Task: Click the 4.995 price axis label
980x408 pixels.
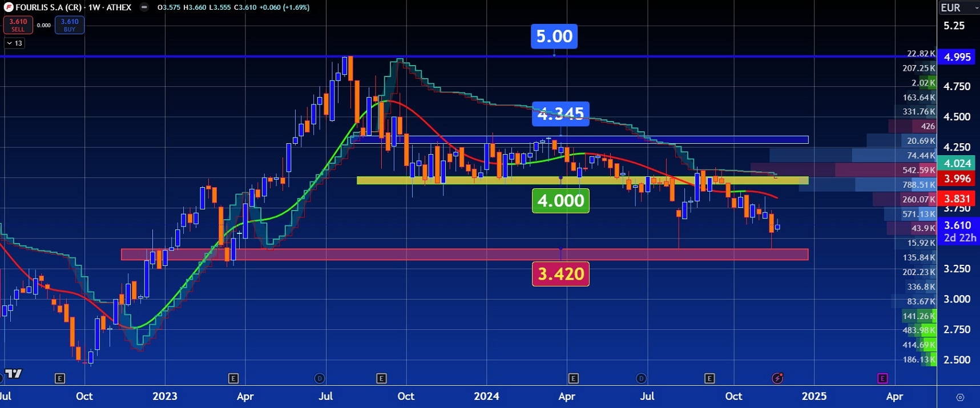Action: coord(958,57)
